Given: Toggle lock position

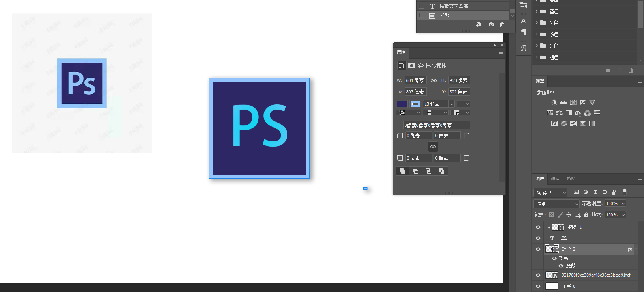Looking at the screenshot, I should point(569,215).
